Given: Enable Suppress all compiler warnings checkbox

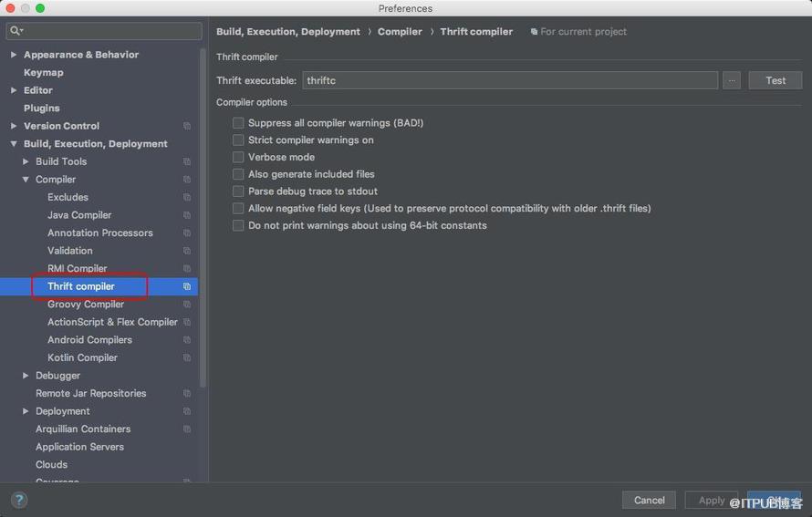Looking at the screenshot, I should point(238,123).
